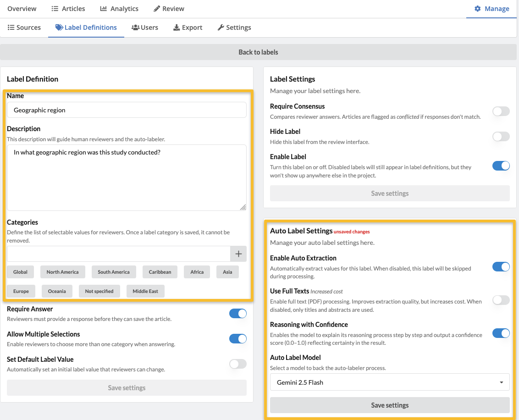519x420 pixels.
Task: Click the Users group icon
Action: tap(135, 28)
